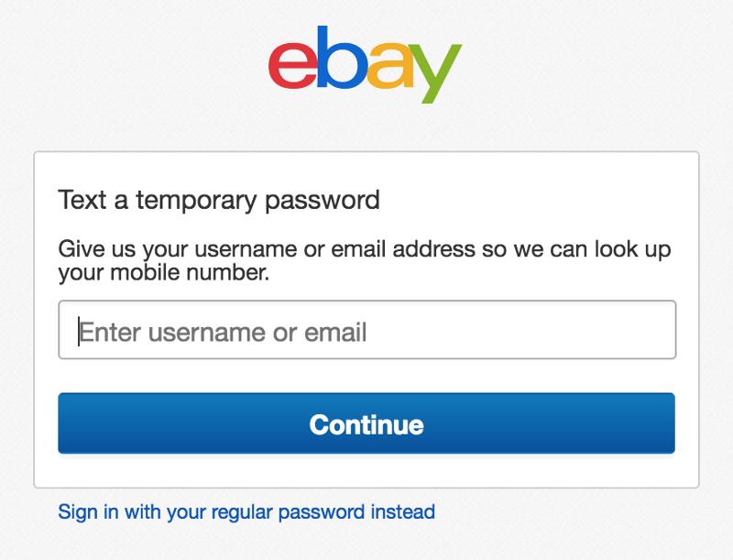Click the blinking text cursor in the field
The width and height of the screenshot is (733, 560).
(79, 332)
